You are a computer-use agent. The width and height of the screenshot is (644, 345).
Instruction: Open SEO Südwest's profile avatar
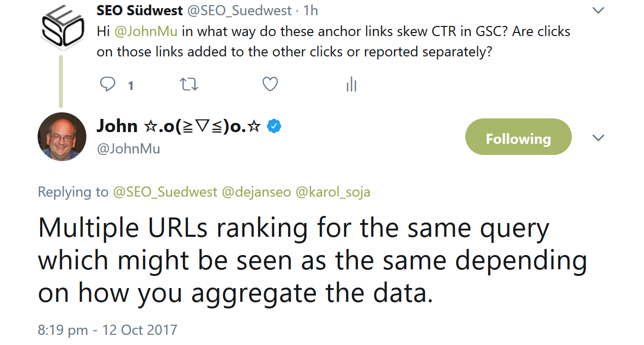click(x=61, y=25)
